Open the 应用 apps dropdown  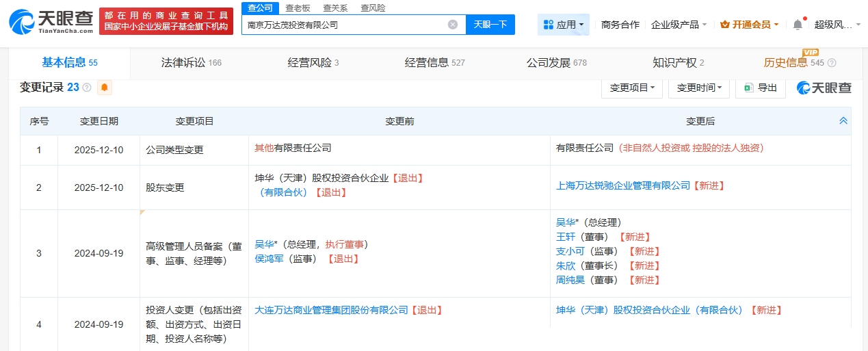(x=564, y=25)
